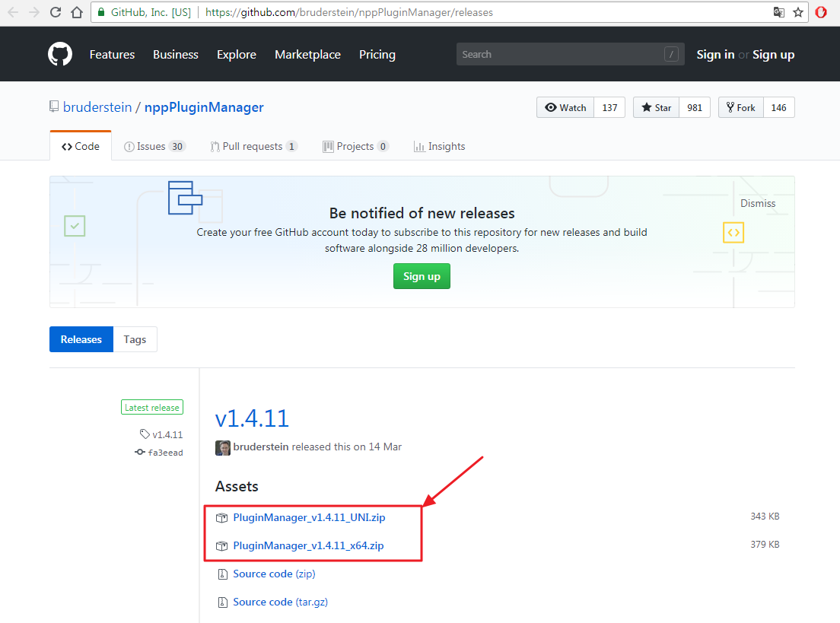
Task: Bookmark this page with star icon
Action: (x=798, y=12)
